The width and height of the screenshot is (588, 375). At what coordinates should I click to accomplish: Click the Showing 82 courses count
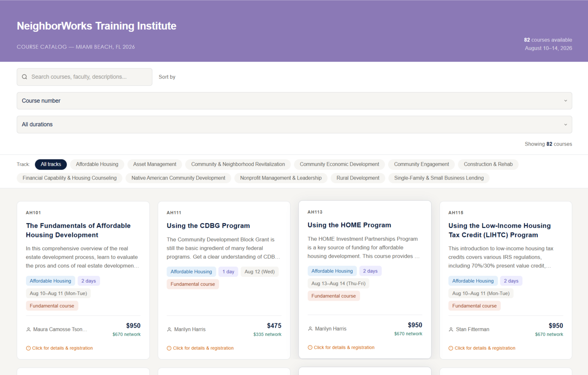(x=548, y=144)
